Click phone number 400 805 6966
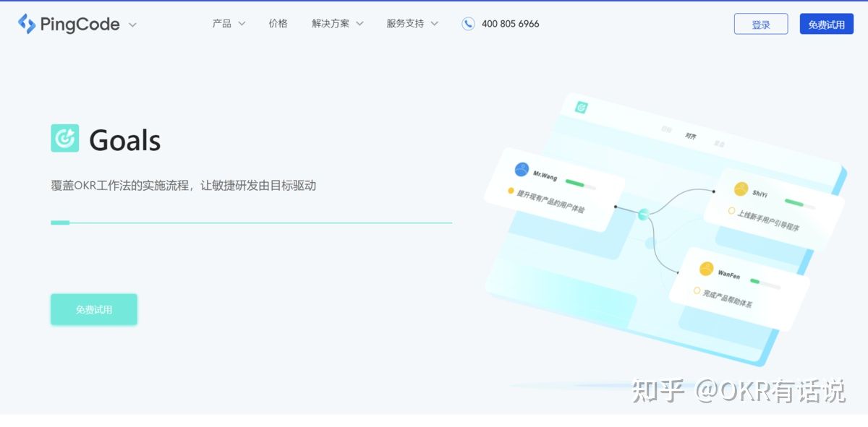The height and width of the screenshot is (427, 868). tap(510, 24)
